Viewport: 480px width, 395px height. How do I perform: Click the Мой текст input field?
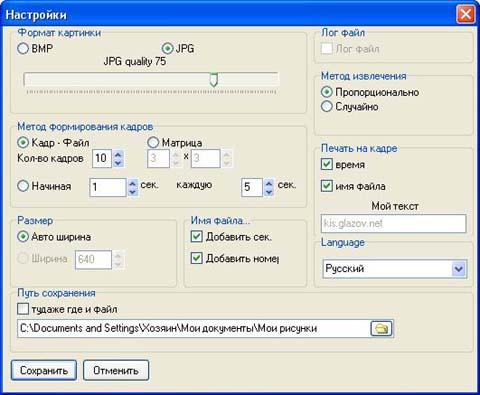tap(394, 223)
